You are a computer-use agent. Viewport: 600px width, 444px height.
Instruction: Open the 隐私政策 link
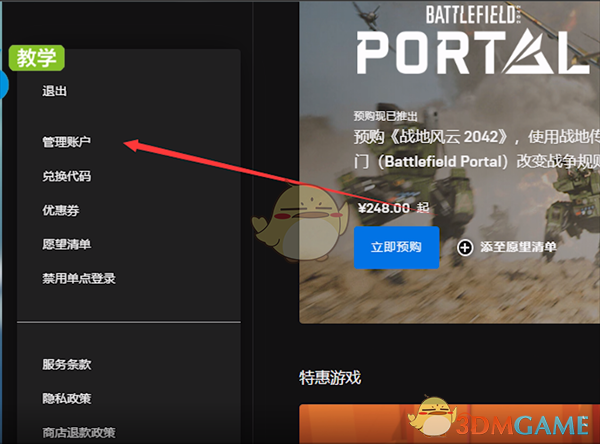click(67, 398)
